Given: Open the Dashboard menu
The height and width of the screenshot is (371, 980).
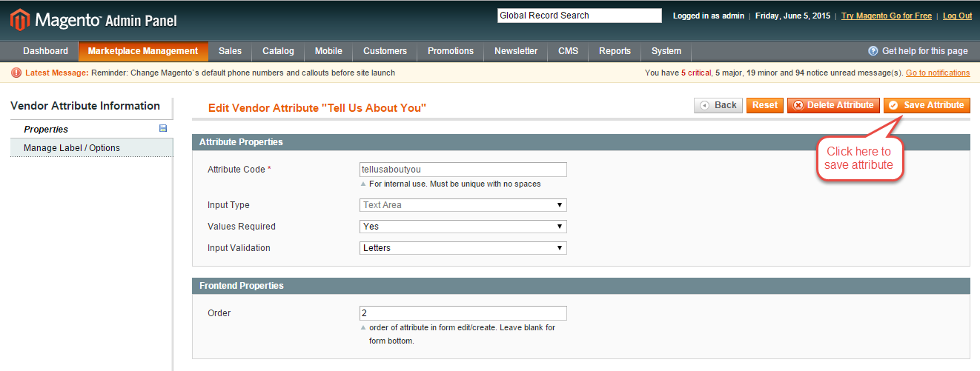Looking at the screenshot, I should coord(45,51).
